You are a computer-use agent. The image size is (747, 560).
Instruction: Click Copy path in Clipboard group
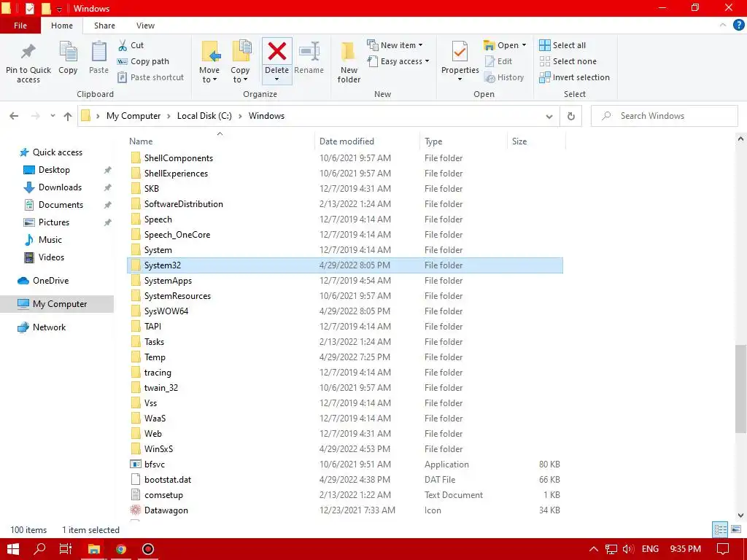(x=144, y=61)
